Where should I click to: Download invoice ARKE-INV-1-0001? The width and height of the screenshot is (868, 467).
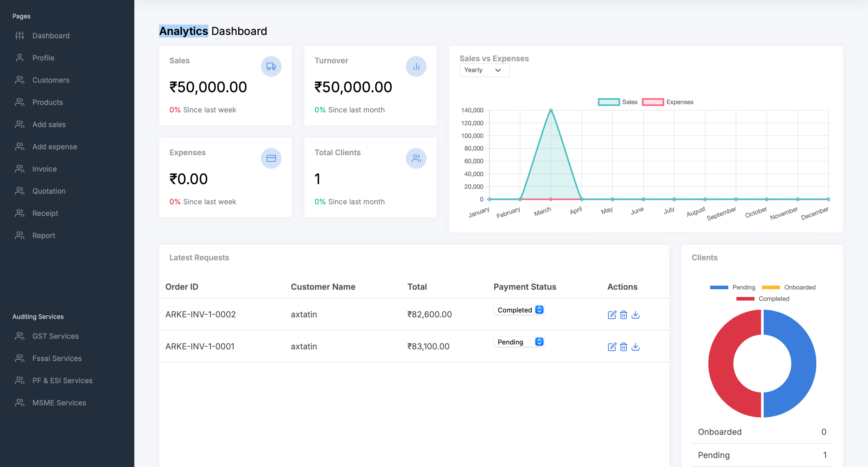pos(635,347)
